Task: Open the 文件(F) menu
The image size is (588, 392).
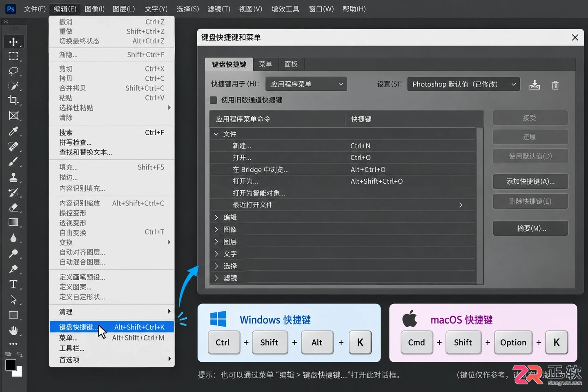Action: 35,9
